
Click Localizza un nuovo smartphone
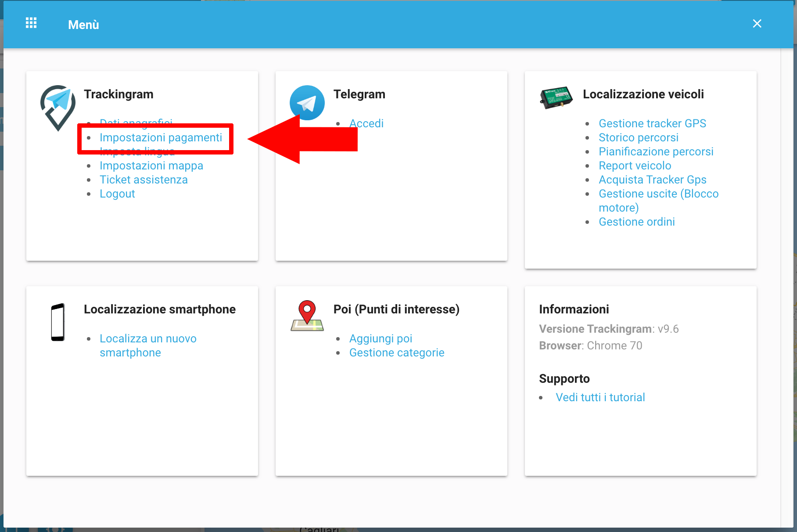click(x=148, y=345)
